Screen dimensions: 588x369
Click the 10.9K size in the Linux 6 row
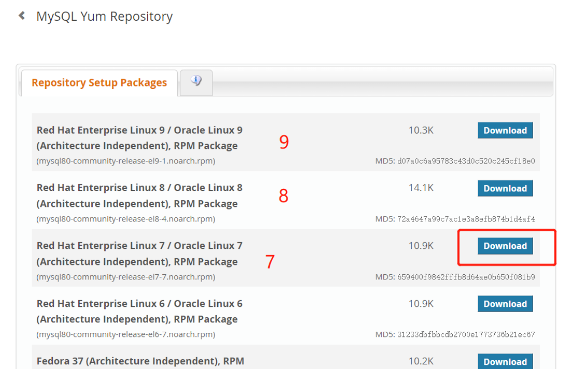(421, 303)
